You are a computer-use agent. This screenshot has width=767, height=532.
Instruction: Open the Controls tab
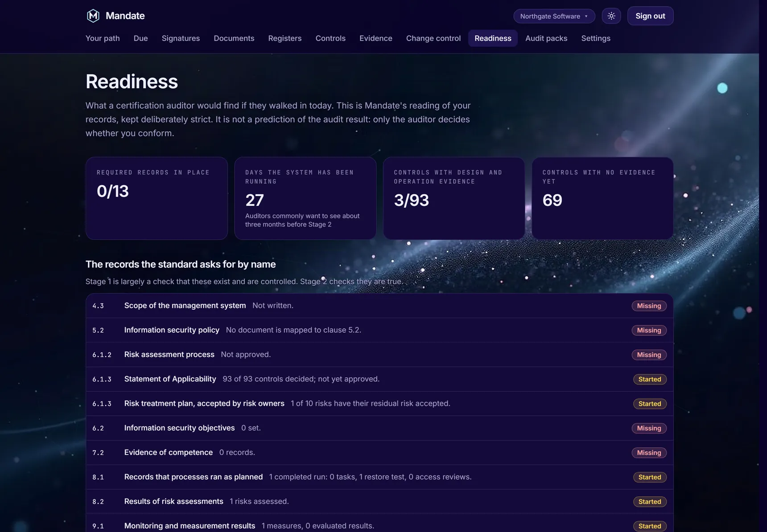point(330,38)
